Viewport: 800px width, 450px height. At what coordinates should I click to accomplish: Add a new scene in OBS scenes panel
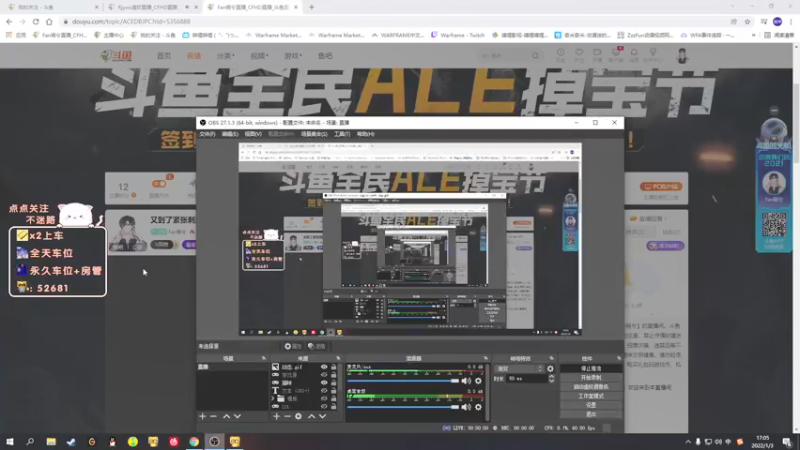pos(202,416)
